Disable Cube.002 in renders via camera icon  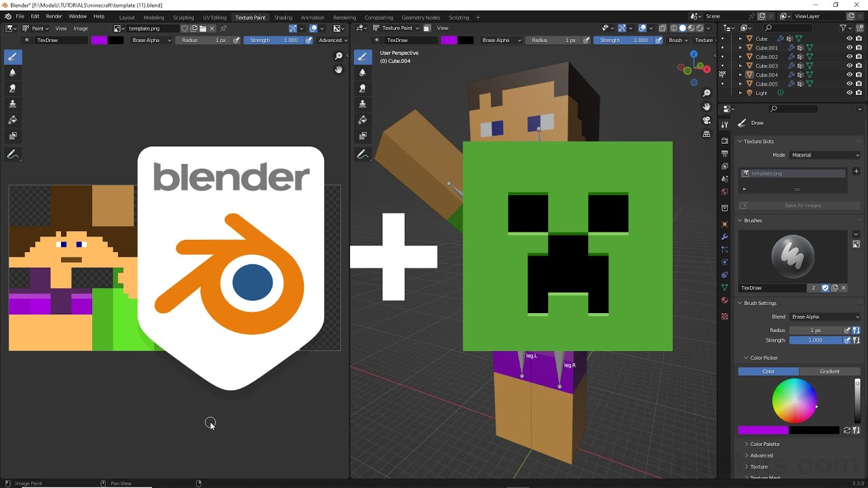tap(859, 57)
